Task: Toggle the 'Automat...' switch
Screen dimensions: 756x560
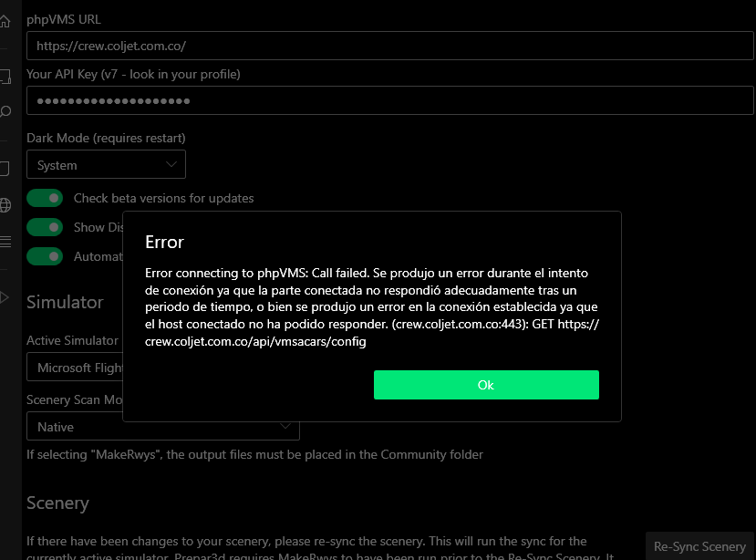Action: (45, 256)
